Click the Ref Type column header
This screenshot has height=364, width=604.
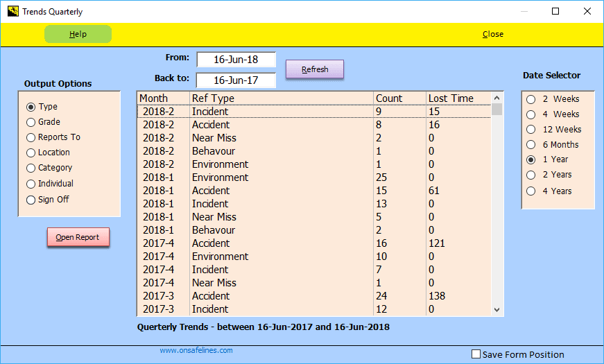tap(282, 98)
